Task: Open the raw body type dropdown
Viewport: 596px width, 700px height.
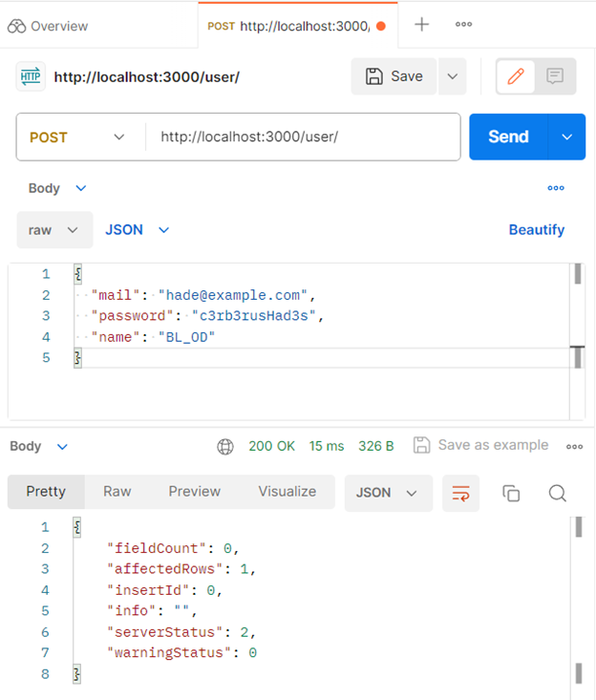Action: pos(54,230)
